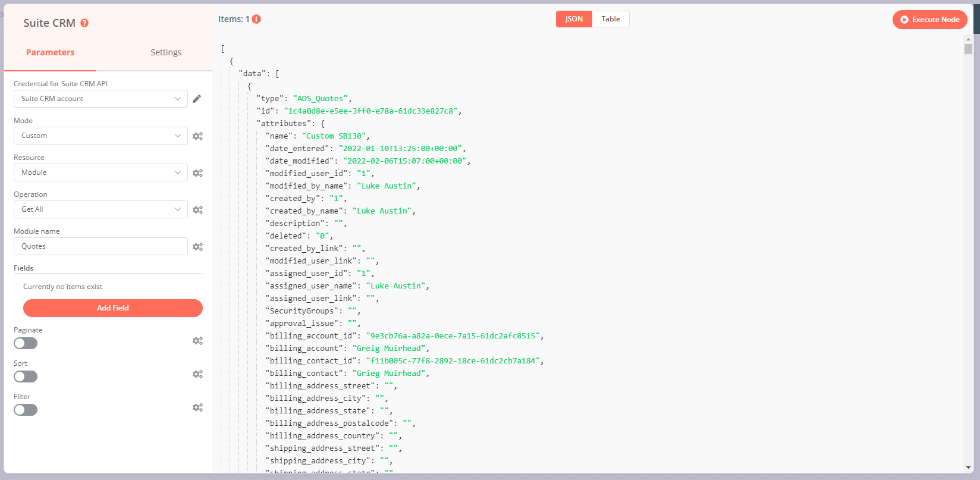
Task: Open the gear options for Filter
Action: tap(197, 407)
